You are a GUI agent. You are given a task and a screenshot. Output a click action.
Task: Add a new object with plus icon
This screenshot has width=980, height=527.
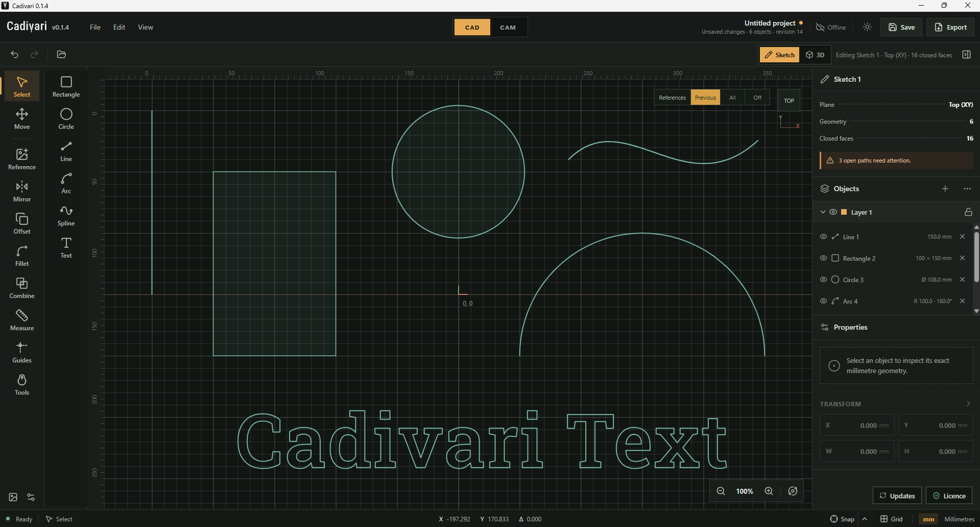tap(945, 189)
